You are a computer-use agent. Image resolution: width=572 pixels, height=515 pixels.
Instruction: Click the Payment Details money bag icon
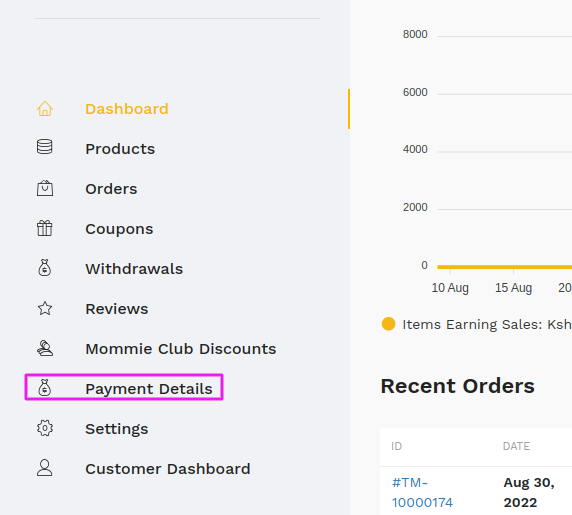click(x=45, y=388)
